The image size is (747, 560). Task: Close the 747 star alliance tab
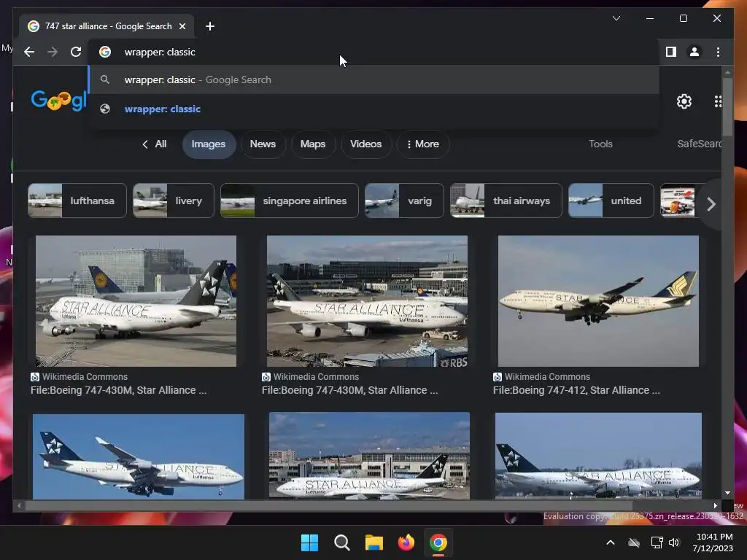pyautogui.click(x=182, y=26)
